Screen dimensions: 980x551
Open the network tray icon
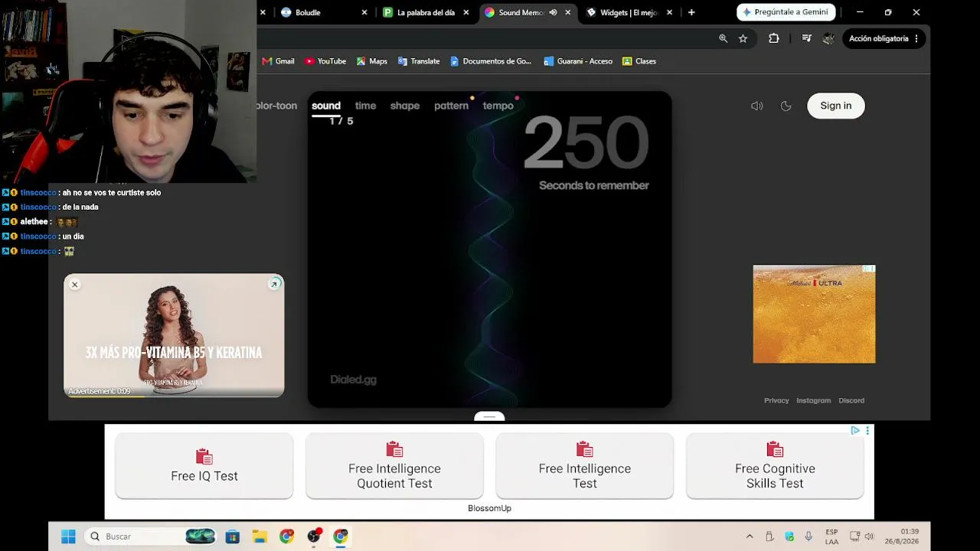(x=855, y=536)
